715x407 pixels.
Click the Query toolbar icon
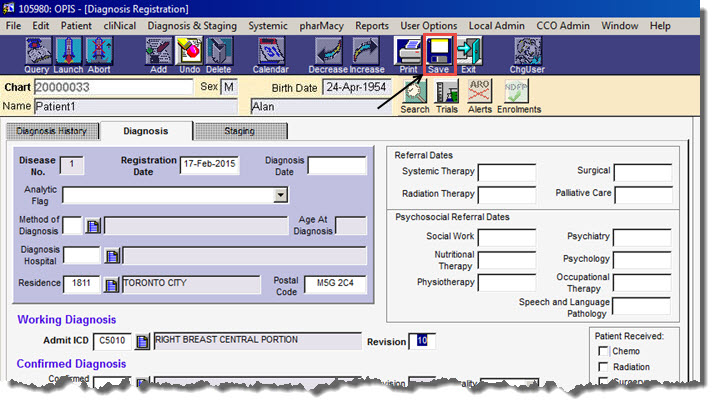click(x=36, y=54)
